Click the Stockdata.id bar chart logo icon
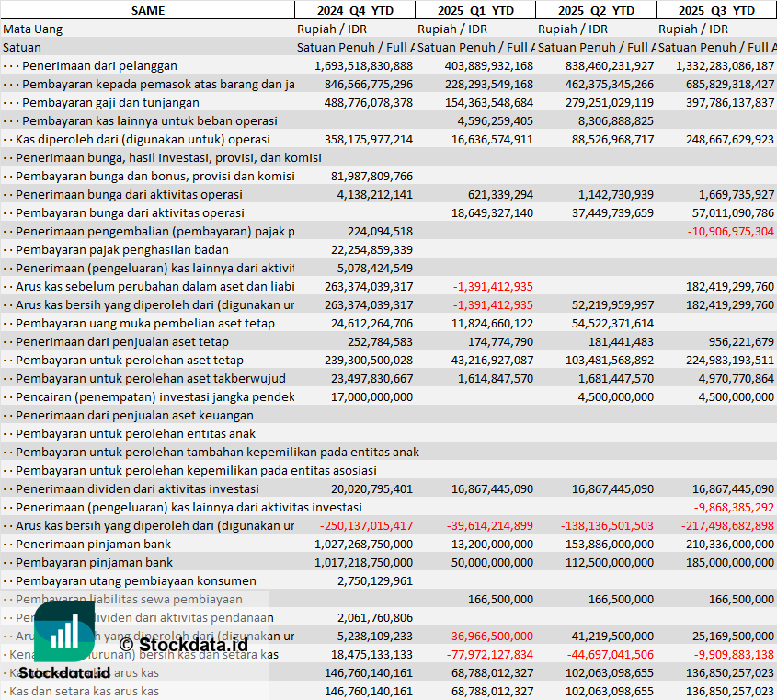The height and width of the screenshot is (700, 777). [63, 634]
